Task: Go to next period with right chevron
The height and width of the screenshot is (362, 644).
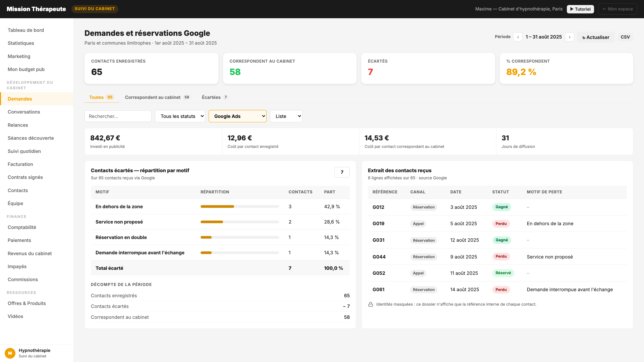Action: point(570,37)
